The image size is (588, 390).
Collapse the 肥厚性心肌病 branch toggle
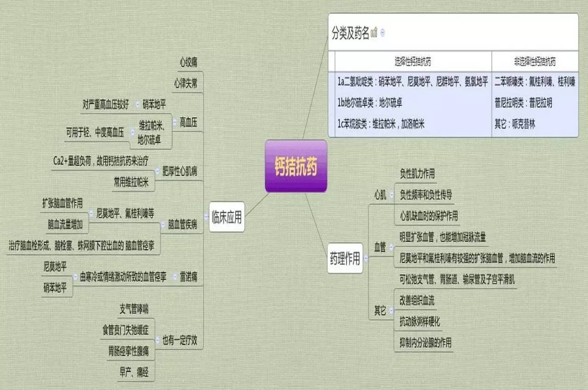click(158, 172)
